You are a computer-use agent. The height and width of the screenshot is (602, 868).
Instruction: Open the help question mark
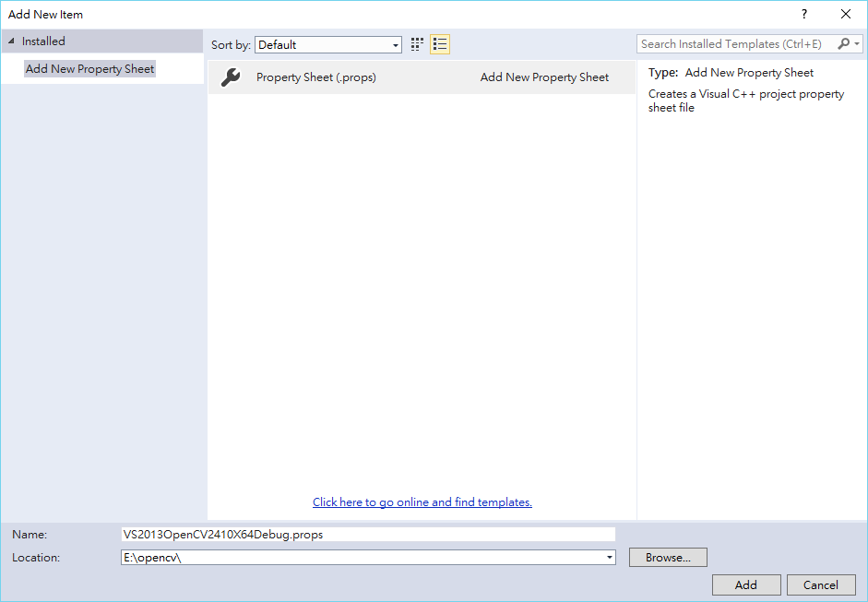point(804,15)
